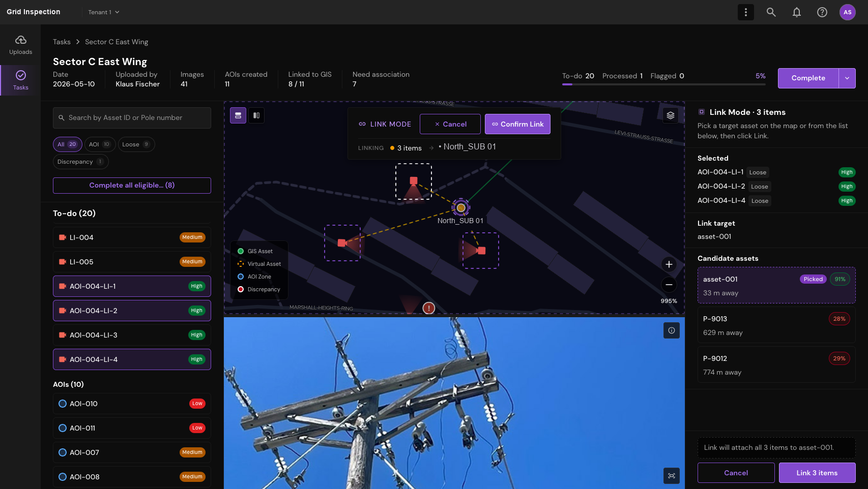The height and width of the screenshot is (489, 868).
Task: Expand the Complete button dropdown arrow
Action: point(847,78)
